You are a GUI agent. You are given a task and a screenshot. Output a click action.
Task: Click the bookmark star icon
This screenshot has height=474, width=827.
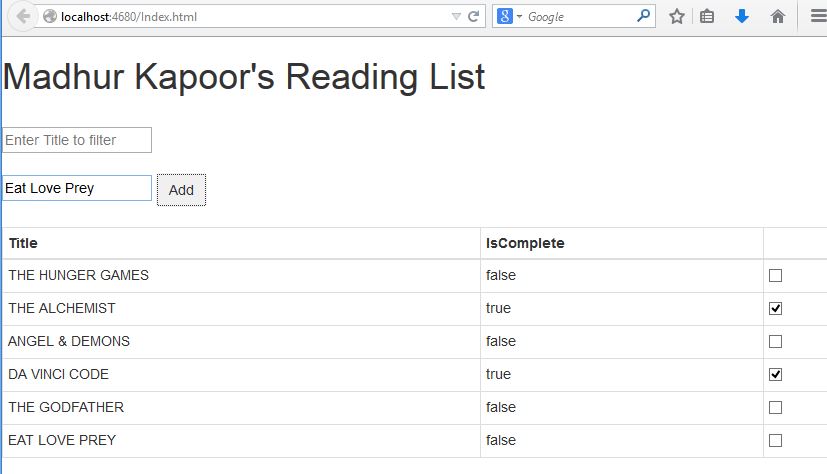pyautogui.click(x=677, y=16)
